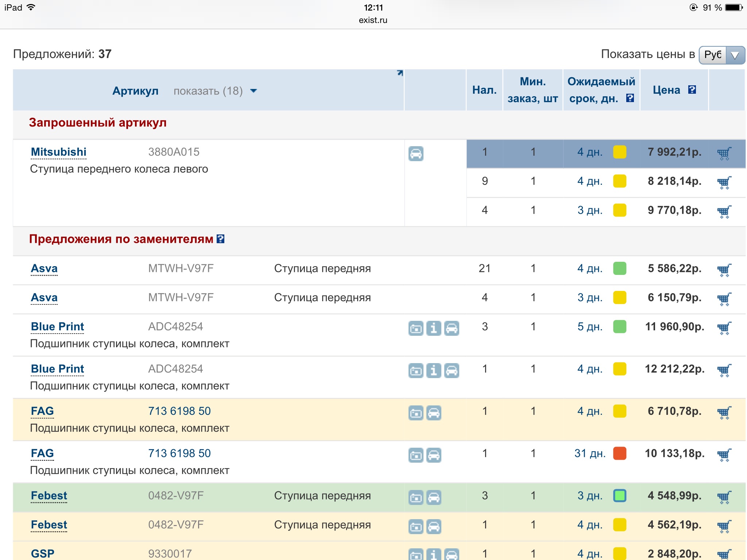Click the triangle arrow after показать (18)
The image size is (747, 560).
tap(253, 91)
